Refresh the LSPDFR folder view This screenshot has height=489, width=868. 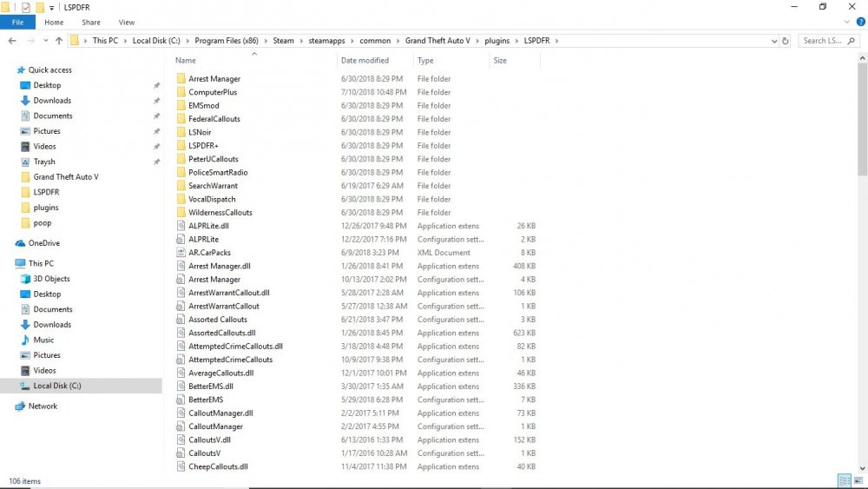click(x=785, y=41)
